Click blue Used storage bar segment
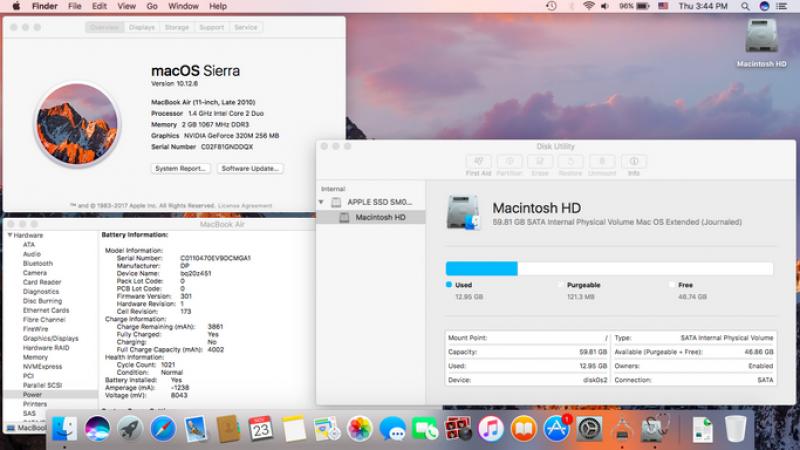The width and height of the screenshot is (800, 450). (482, 268)
